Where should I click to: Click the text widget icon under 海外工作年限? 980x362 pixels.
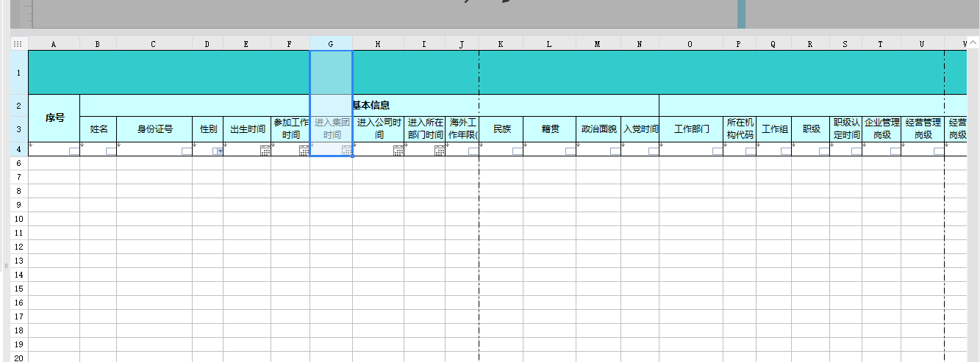pos(473,151)
